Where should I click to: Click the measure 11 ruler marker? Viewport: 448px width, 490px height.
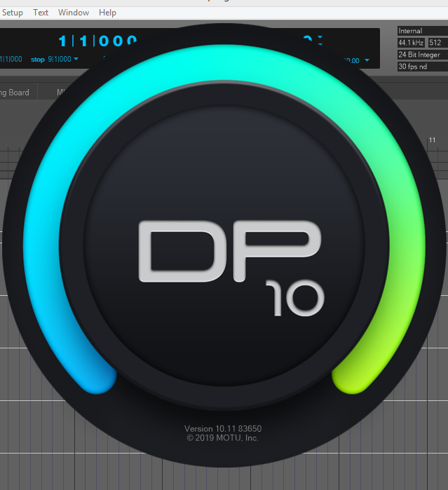pyautogui.click(x=432, y=140)
